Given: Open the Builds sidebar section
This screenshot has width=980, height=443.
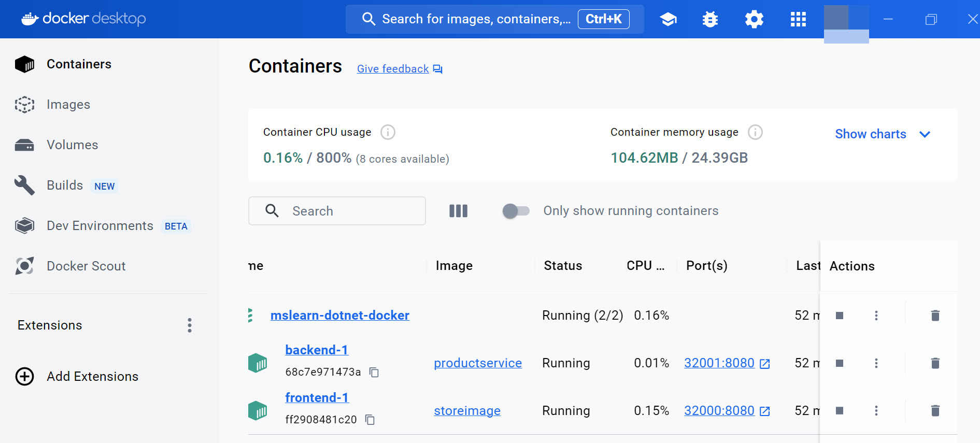Looking at the screenshot, I should pyautogui.click(x=109, y=185).
